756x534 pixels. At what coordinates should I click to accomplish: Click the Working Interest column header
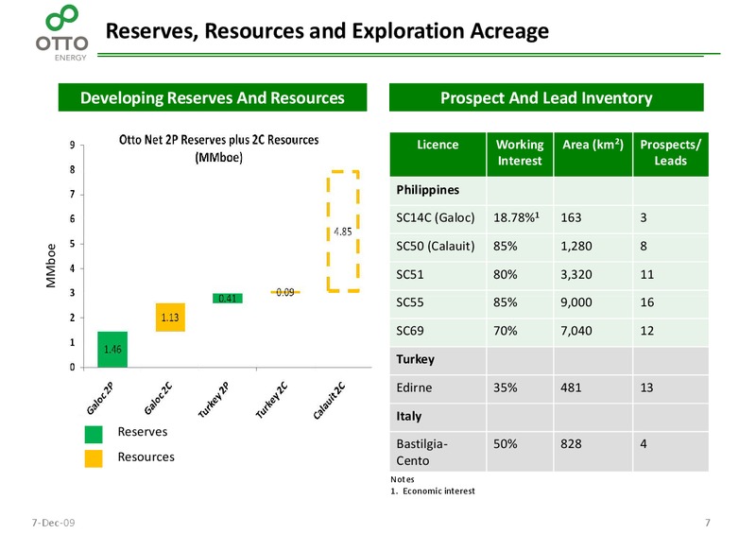520,154
